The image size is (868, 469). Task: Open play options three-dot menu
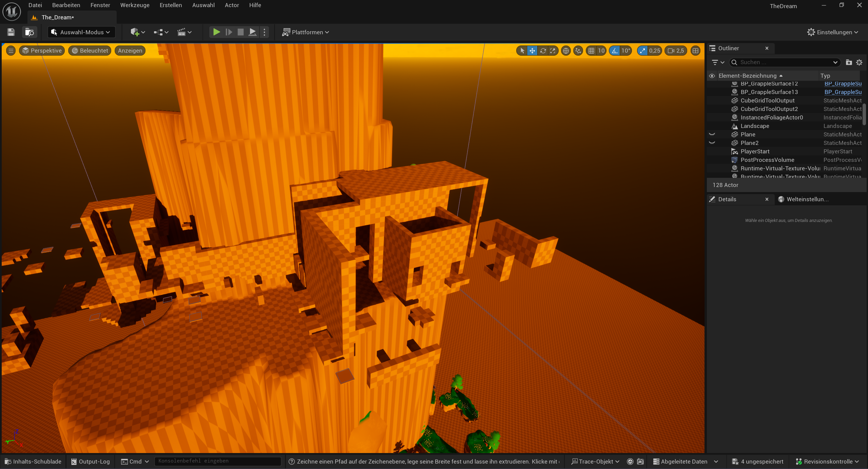click(x=265, y=32)
